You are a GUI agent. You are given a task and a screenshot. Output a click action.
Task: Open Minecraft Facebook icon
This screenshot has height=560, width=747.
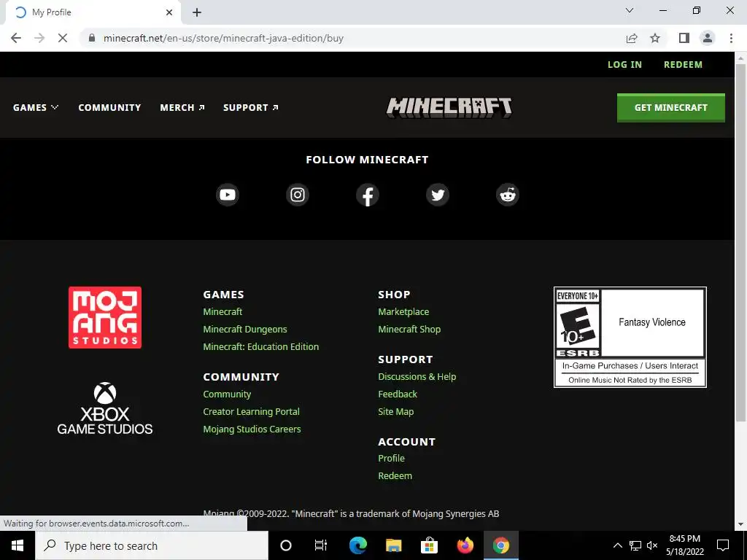click(368, 195)
